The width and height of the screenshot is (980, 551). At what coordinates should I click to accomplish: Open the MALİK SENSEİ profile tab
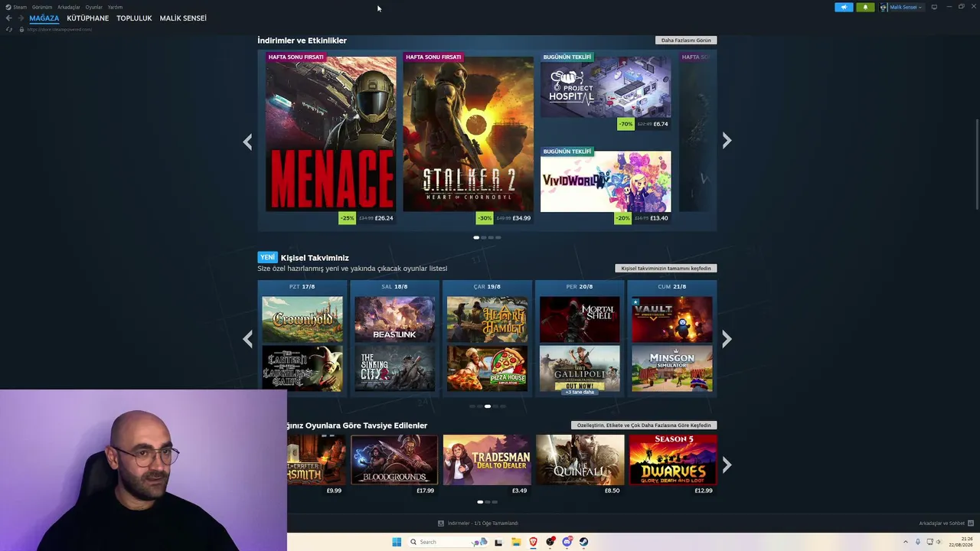coord(183,18)
